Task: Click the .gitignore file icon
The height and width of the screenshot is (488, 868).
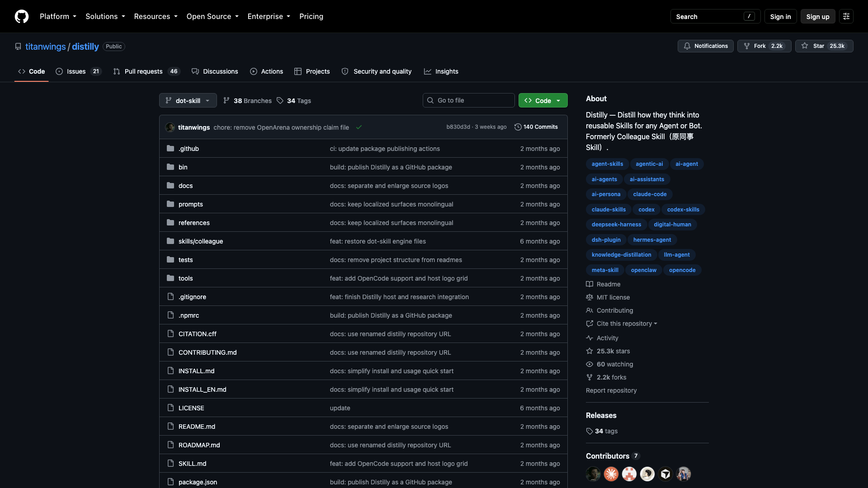Action: [170, 297]
